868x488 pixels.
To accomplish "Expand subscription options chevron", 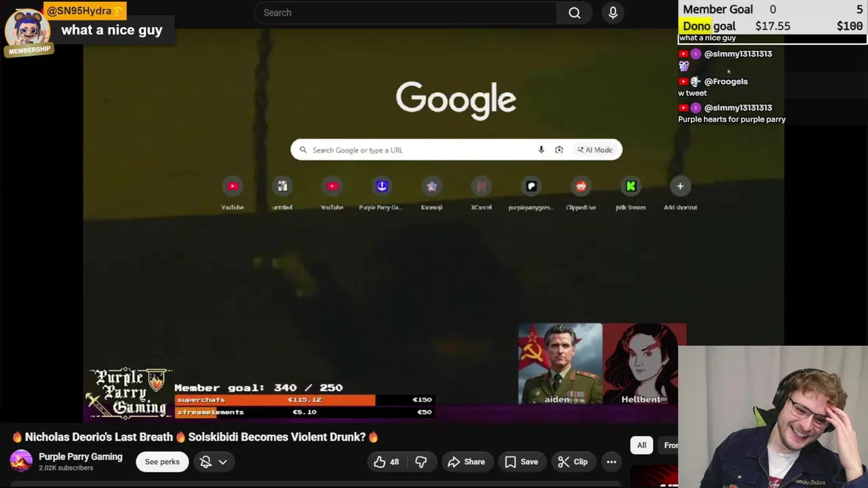I will 222,462.
